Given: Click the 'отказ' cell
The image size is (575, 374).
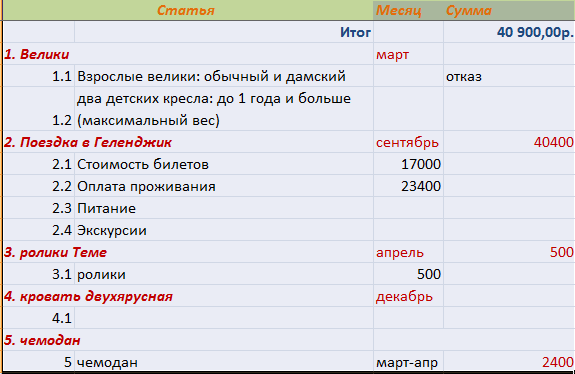Looking at the screenshot, I should [x=509, y=76].
